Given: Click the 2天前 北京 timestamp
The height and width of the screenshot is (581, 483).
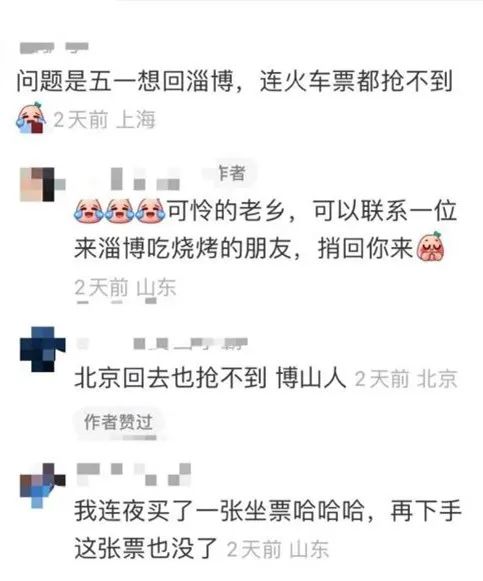Looking at the screenshot, I should [406, 379].
